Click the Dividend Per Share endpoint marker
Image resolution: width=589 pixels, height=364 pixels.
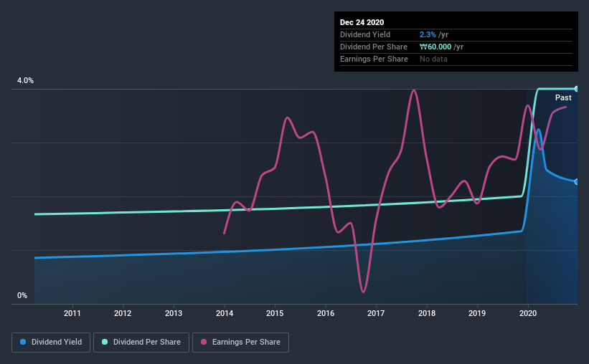(576, 89)
